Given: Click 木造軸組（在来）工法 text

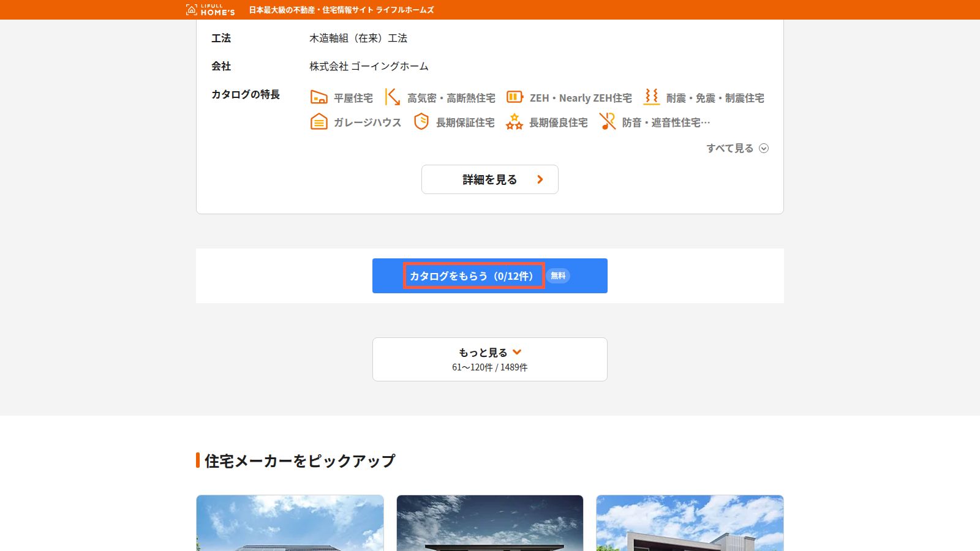Looking at the screenshot, I should coord(358,38).
